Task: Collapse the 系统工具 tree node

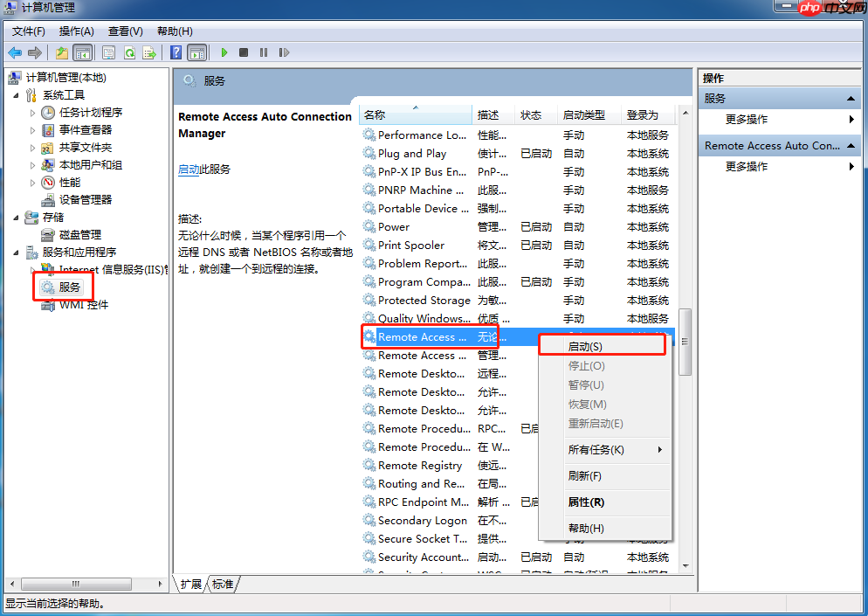Action: click(x=14, y=94)
